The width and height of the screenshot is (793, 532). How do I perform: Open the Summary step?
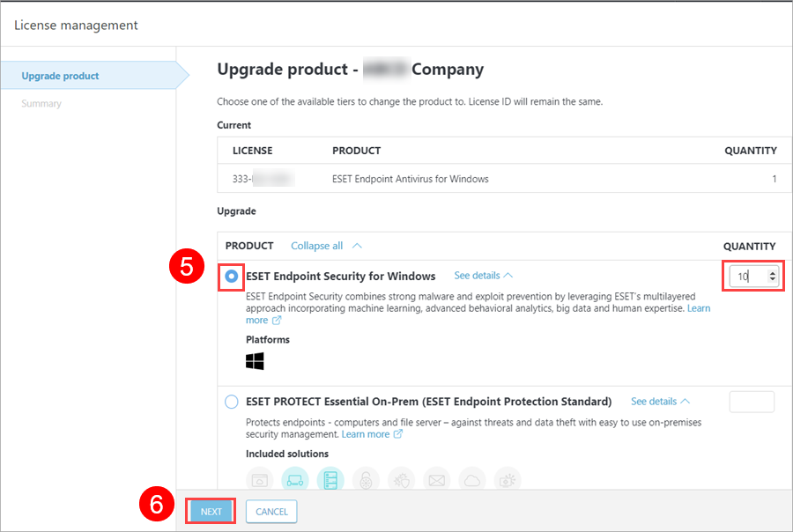pos(41,104)
